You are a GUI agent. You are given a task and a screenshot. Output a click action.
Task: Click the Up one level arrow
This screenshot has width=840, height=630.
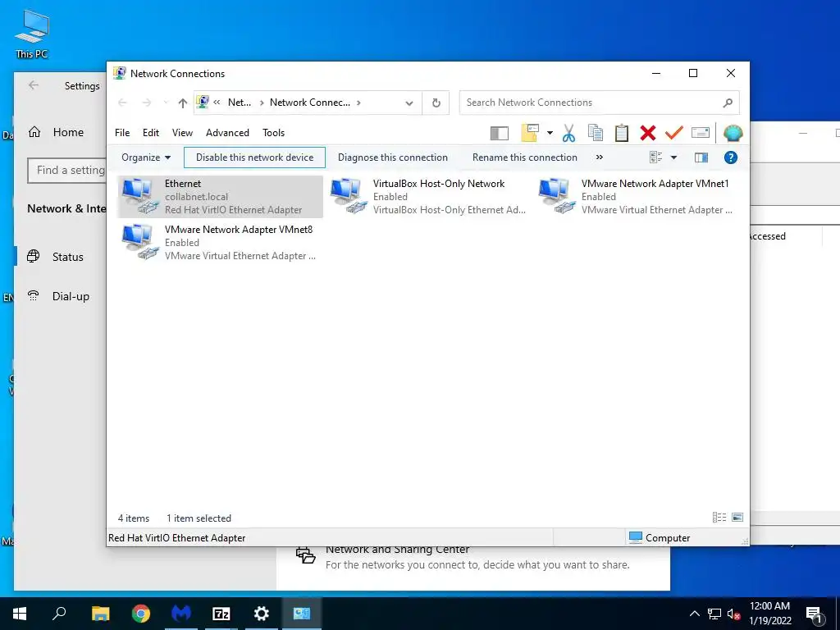click(x=183, y=103)
